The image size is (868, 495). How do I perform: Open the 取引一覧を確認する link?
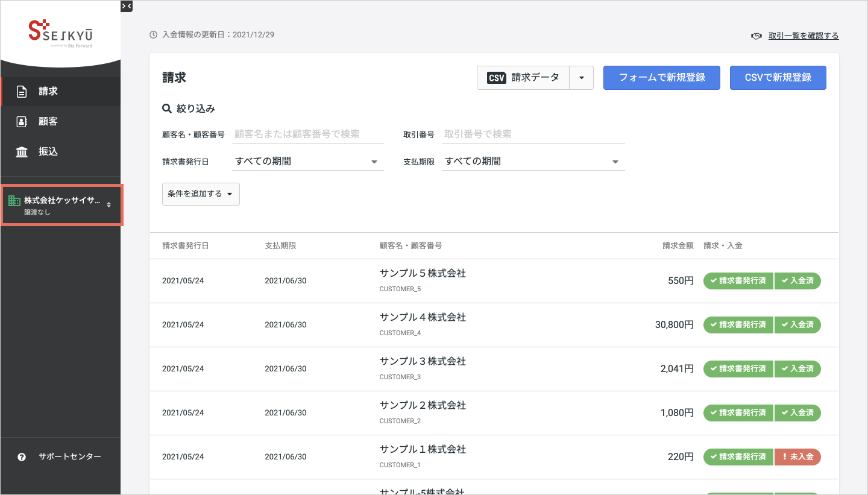(803, 36)
